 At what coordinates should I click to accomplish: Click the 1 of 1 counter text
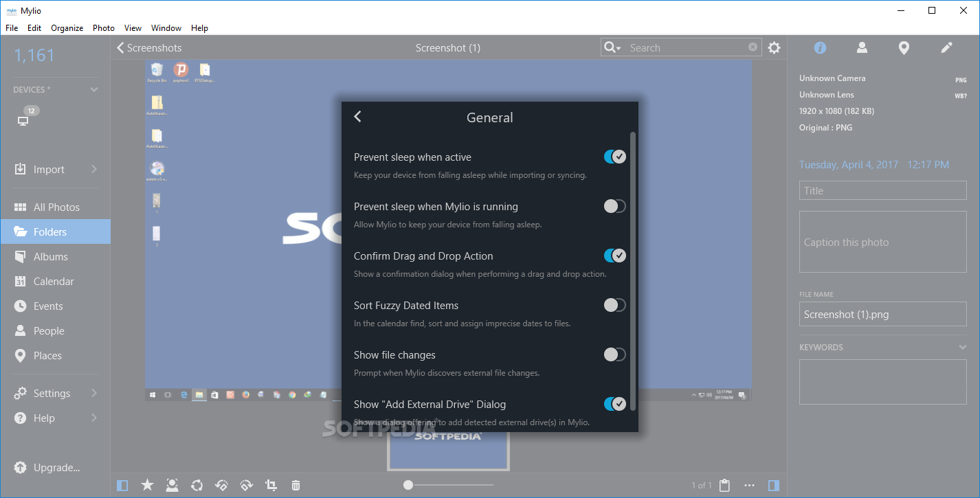(x=701, y=486)
